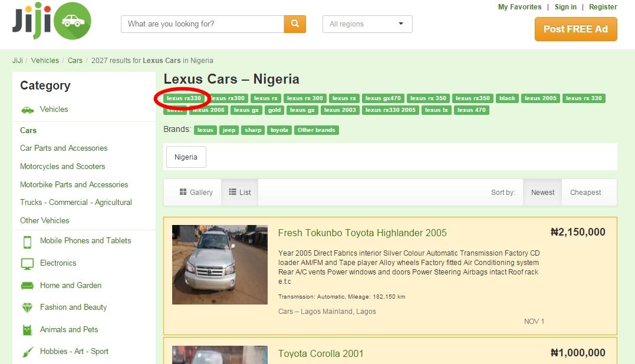Open the All regions dropdown
The height and width of the screenshot is (364, 635).
367,24
